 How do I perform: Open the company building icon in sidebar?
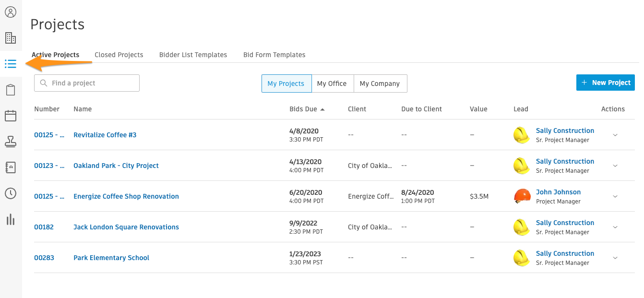point(11,38)
